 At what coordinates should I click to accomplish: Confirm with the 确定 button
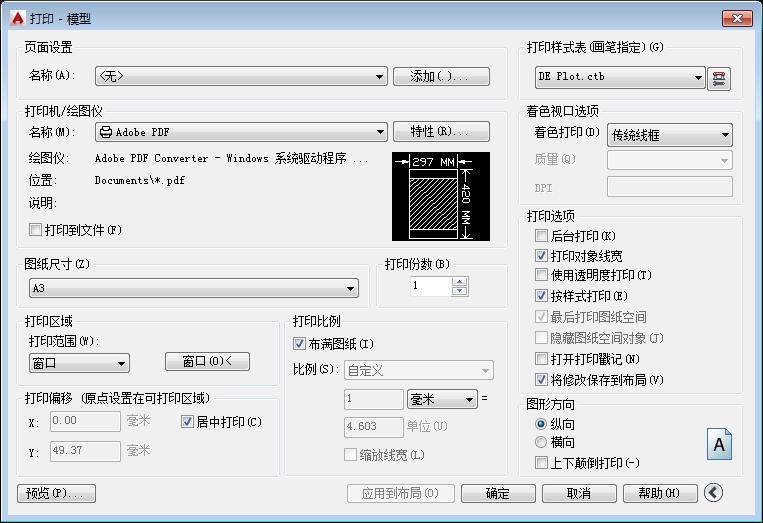click(498, 493)
